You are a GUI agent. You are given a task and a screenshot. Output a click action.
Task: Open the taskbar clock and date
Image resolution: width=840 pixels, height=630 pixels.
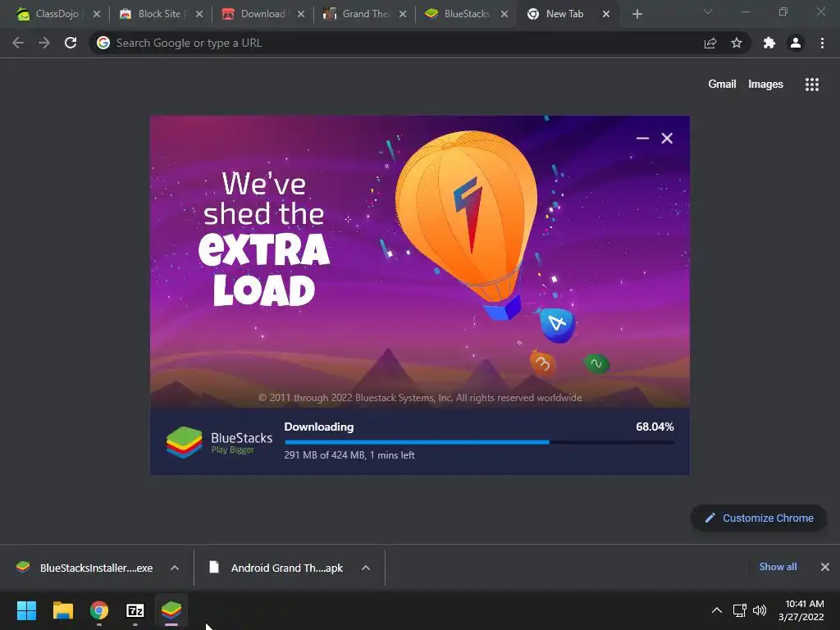coord(801,610)
